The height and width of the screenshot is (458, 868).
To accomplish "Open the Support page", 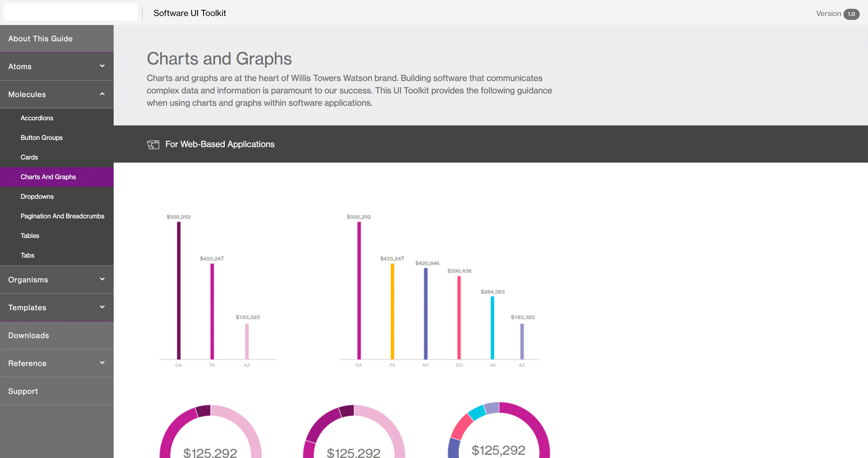I will pos(23,391).
